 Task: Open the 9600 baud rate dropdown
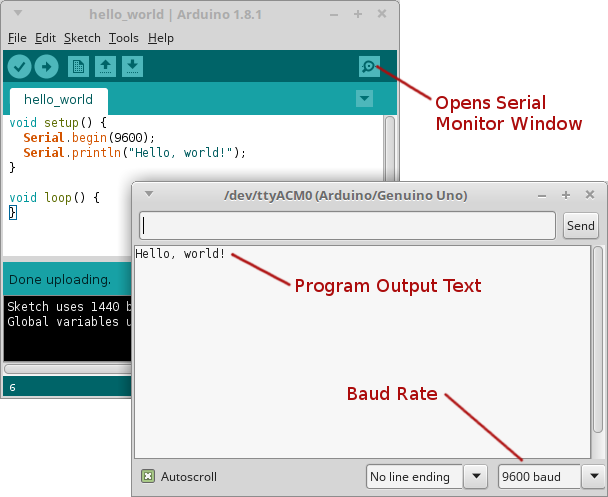click(553, 476)
